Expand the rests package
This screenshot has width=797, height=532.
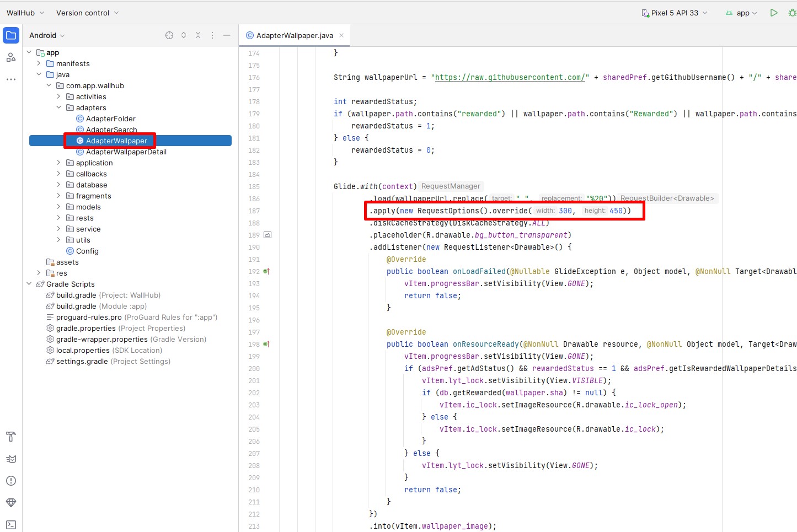[59, 218]
